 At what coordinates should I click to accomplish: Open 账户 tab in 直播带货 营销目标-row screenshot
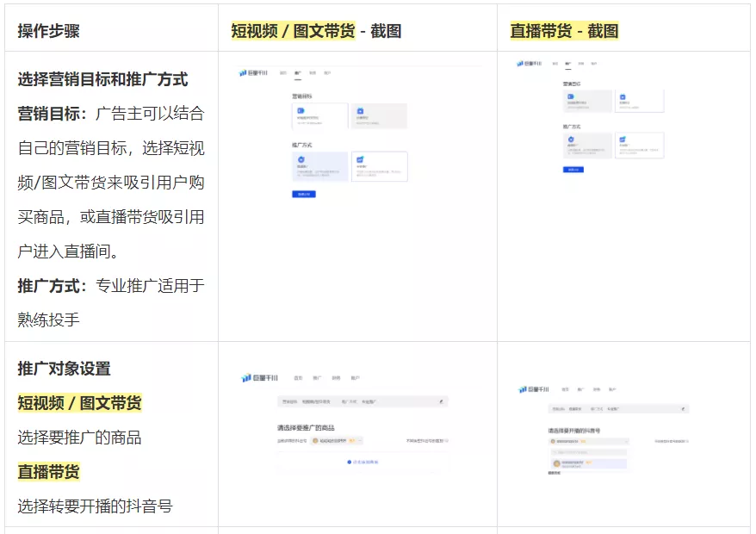pyautogui.click(x=594, y=64)
